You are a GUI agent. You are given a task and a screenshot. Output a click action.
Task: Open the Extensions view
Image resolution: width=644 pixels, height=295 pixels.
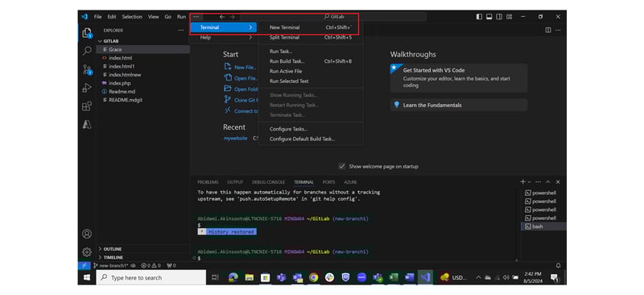87,106
